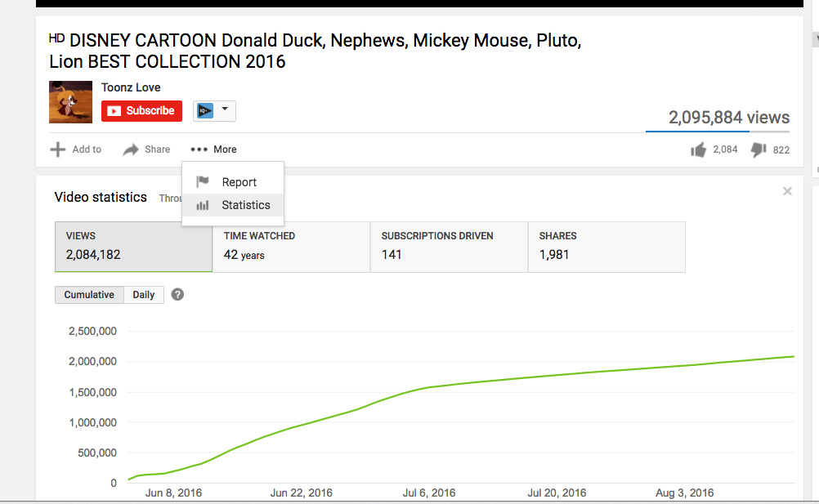Switch chart to Cumulative view
Viewport: 819px width, 504px height.
click(x=89, y=295)
